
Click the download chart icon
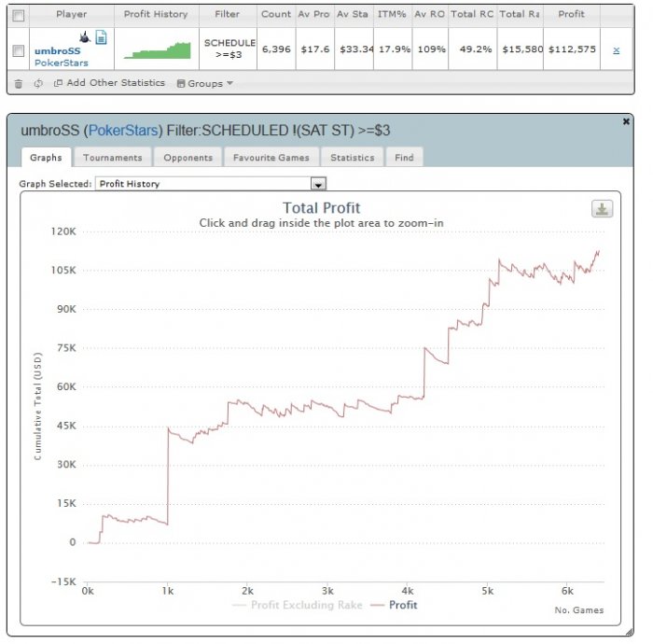602,209
